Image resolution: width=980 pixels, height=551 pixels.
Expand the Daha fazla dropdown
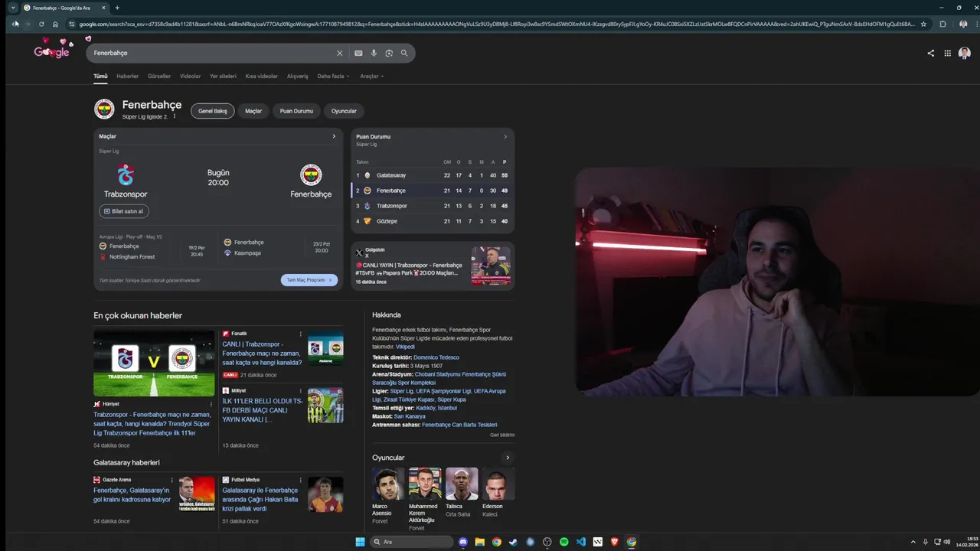click(333, 77)
